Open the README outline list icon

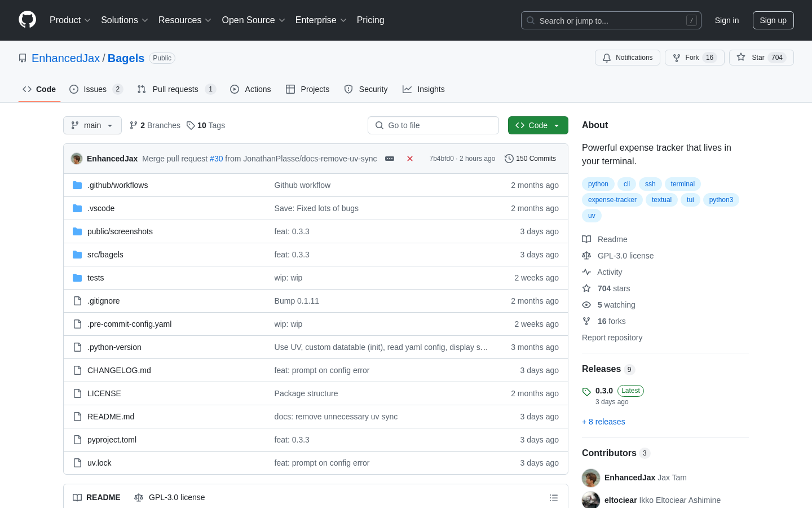[x=554, y=498]
